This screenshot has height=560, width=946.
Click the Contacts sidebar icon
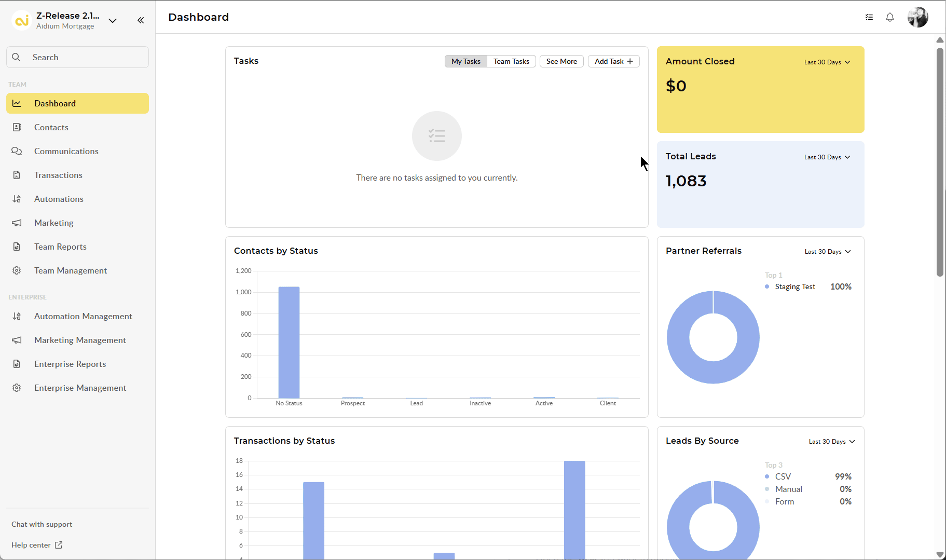tap(17, 127)
